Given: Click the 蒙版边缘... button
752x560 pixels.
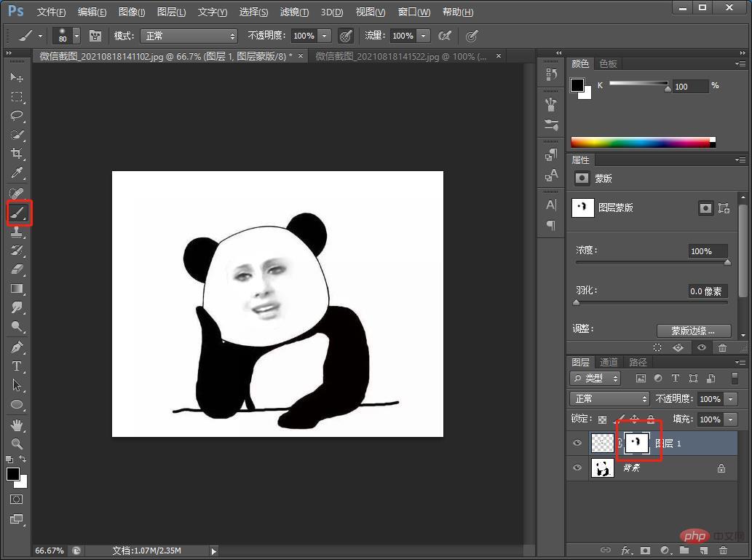Looking at the screenshot, I should [x=692, y=331].
